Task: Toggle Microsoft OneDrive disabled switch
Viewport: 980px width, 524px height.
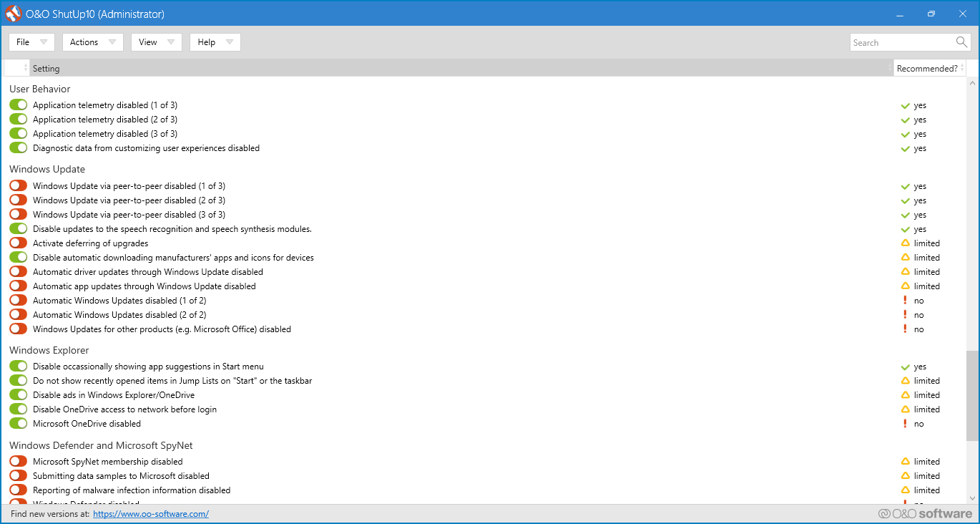Action: (19, 424)
